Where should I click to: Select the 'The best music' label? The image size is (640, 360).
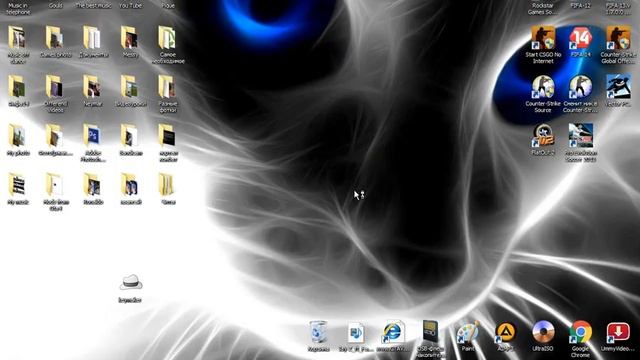coord(93,6)
